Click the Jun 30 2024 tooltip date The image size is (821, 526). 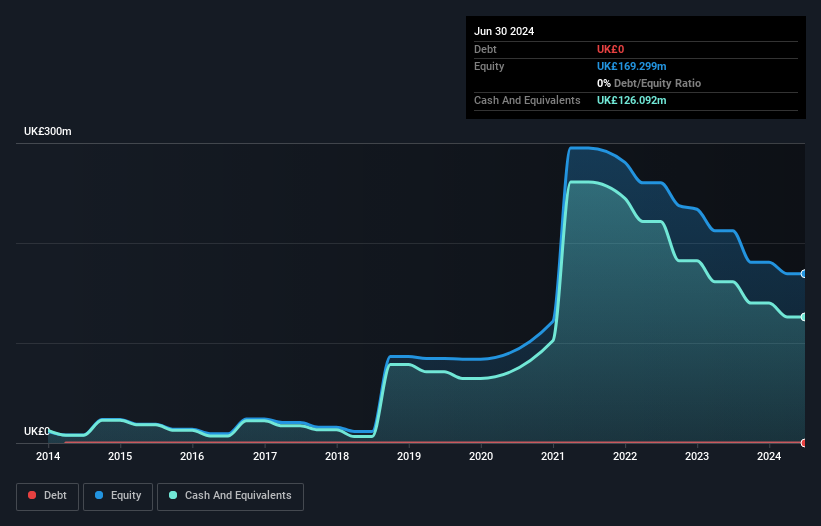tap(504, 31)
